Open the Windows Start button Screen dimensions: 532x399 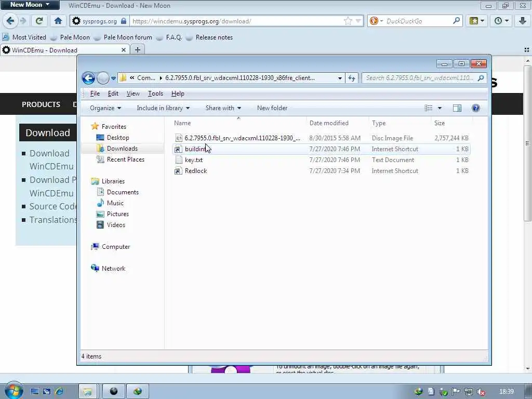[13, 391]
